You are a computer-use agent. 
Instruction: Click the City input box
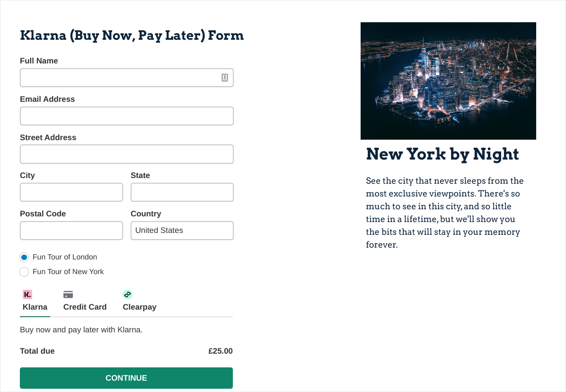(71, 192)
